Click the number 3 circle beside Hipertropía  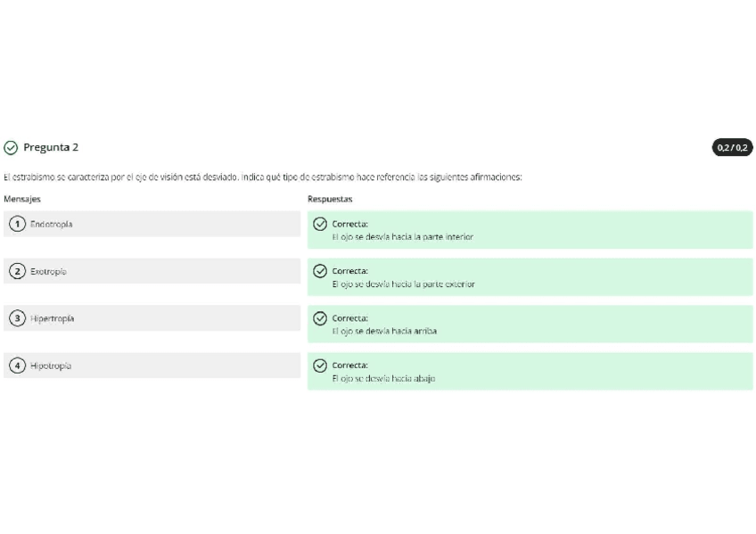[16, 319]
